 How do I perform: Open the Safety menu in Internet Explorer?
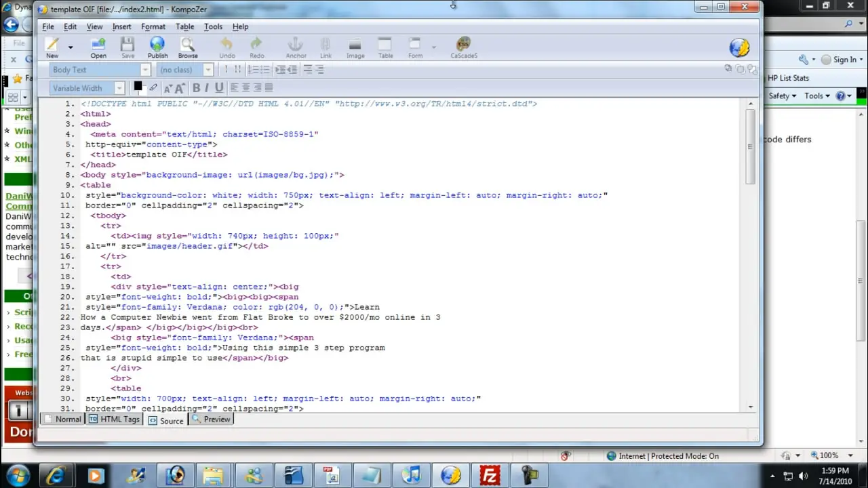coord(783,96)
